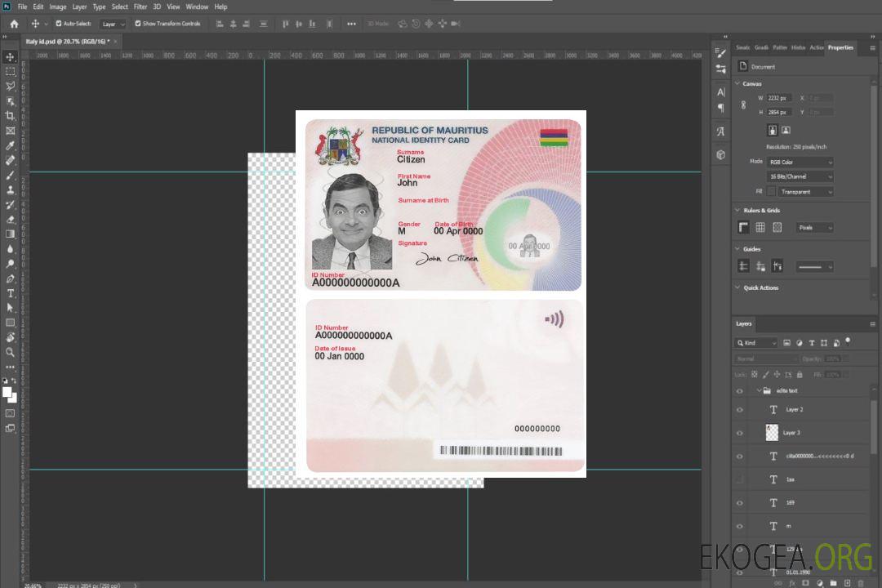Uncheck the Auto-Select checkbox
Screen dimensions: 882x588
[x=59, y=24]
